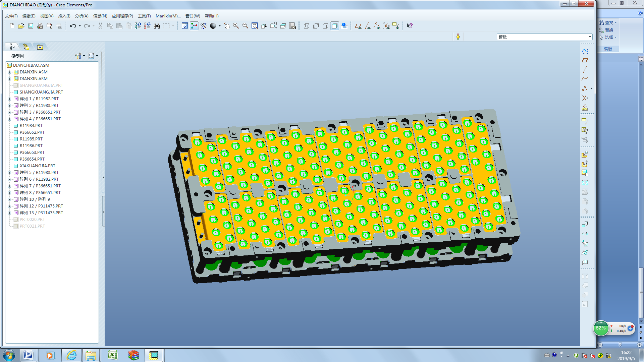Viewport: 644px width, 362px height.
Task: Switch to shaded display mode
Action: (x=335, y=26)
